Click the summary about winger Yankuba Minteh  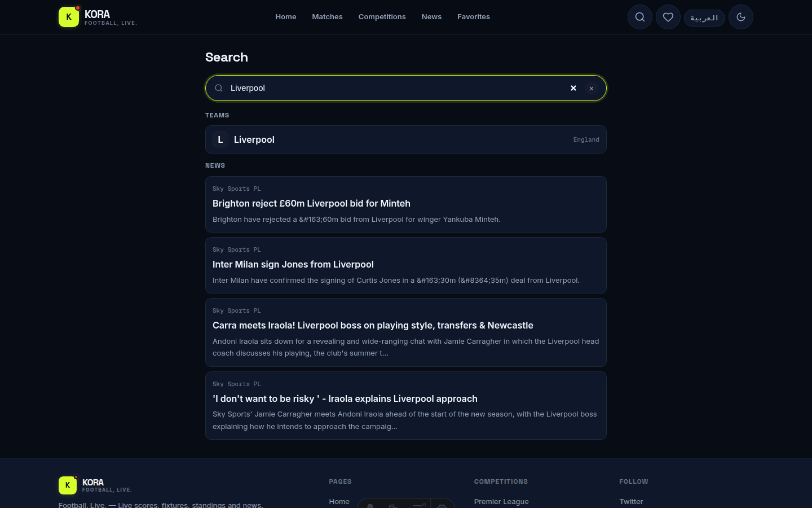click(x=356, y=220)
